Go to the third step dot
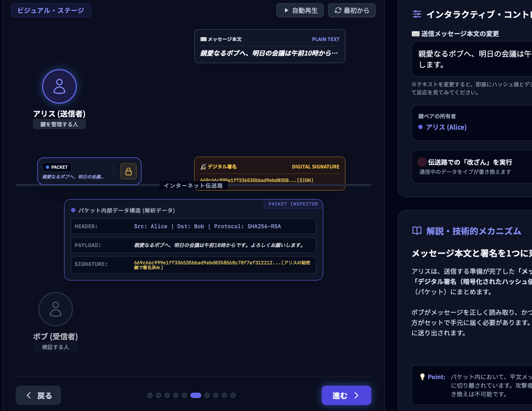532x411 pixels. pyautogui.click(x=167, y=395)
